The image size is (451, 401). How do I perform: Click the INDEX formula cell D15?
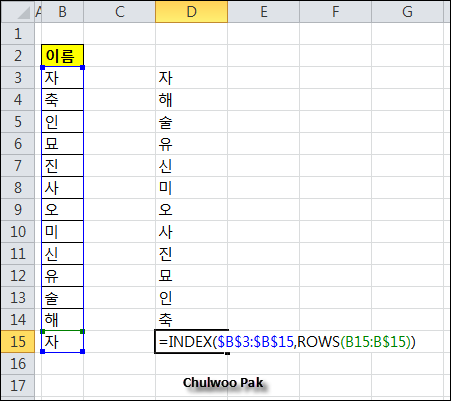[x=191, y=342]
